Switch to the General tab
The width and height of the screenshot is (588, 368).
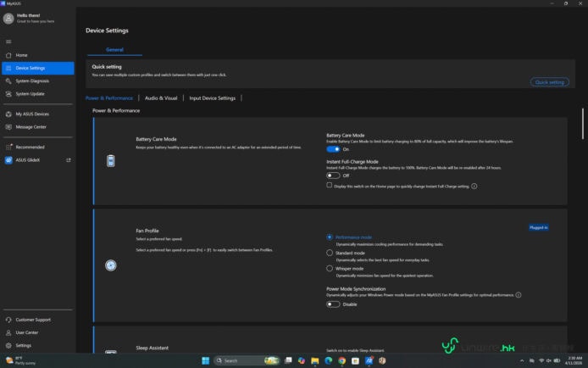(x=114, y=49)
